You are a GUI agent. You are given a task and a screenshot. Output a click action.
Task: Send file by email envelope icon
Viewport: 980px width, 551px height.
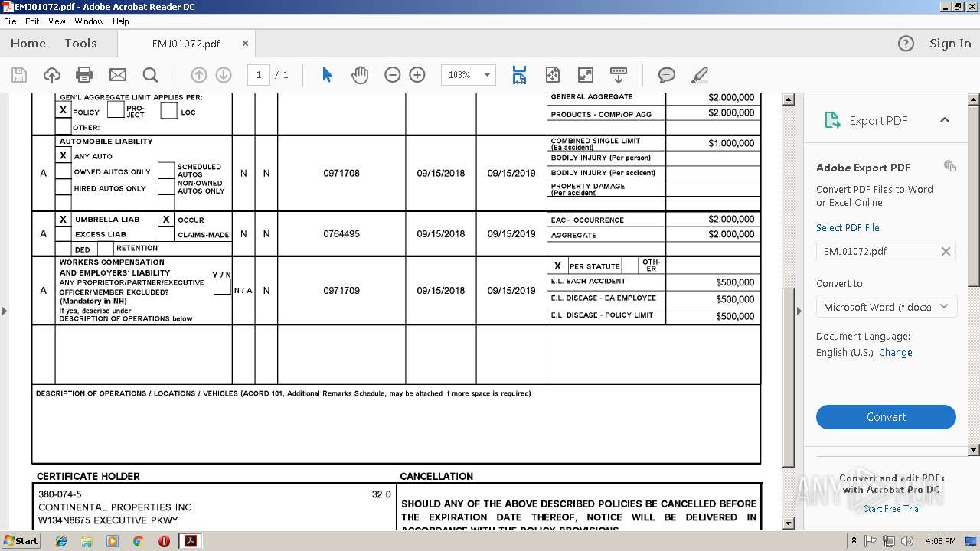pos(117,75)
